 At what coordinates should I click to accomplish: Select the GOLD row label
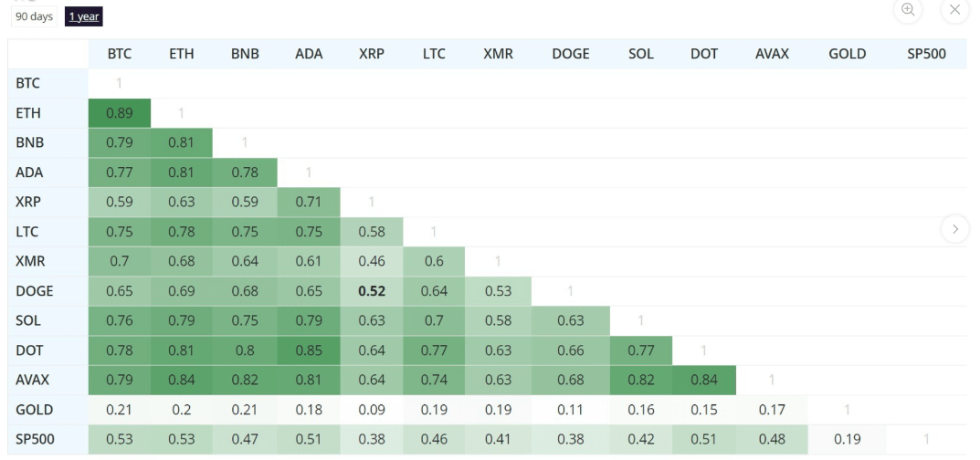tap(48, 410)
